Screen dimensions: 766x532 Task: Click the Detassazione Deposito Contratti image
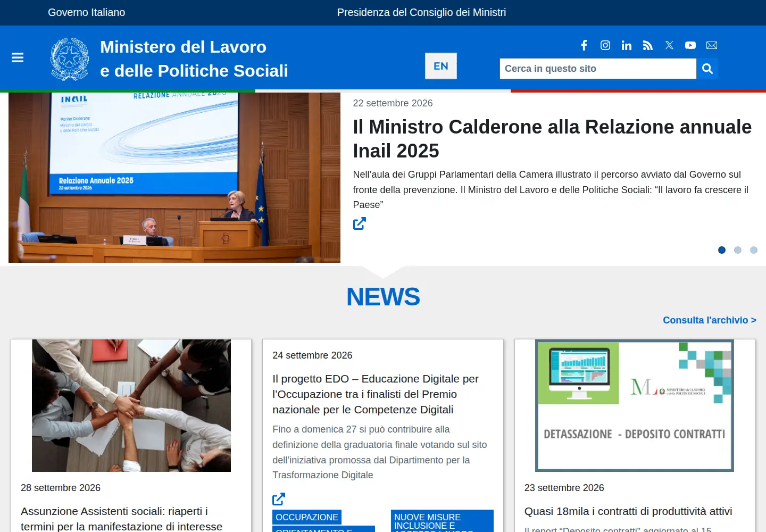coord(635,405)
